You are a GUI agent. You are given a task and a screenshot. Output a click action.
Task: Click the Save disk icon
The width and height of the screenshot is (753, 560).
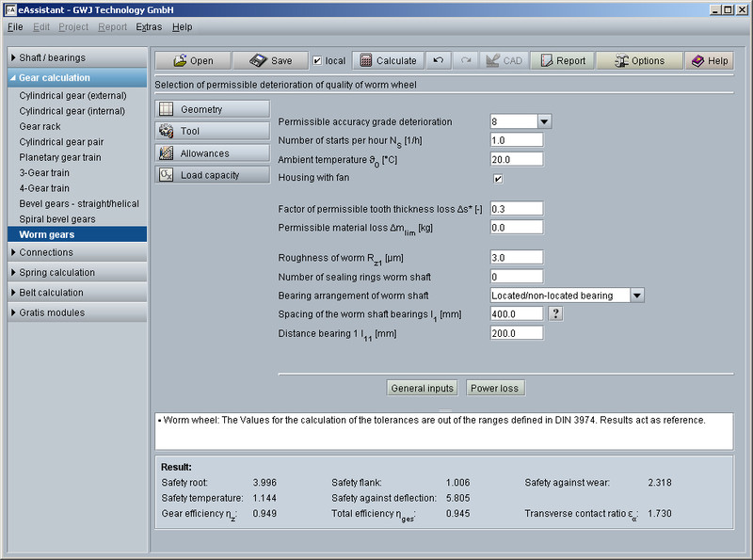coord(259,61)
